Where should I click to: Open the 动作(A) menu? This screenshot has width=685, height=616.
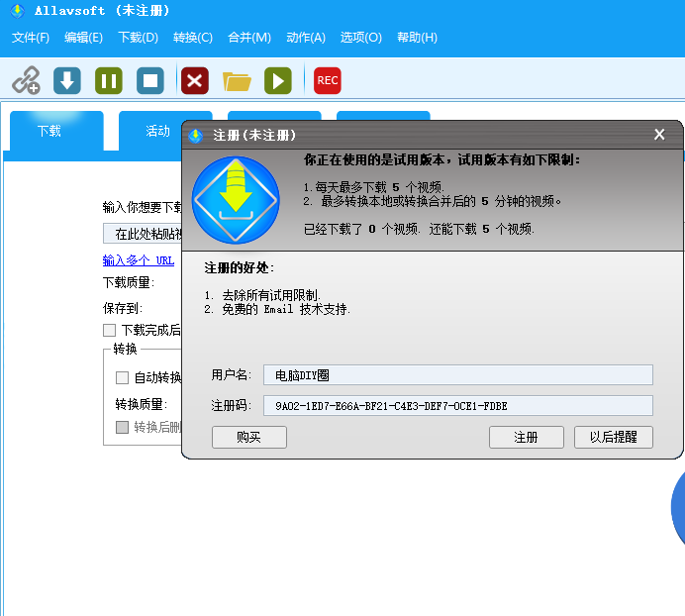click(x=306, y=38)
